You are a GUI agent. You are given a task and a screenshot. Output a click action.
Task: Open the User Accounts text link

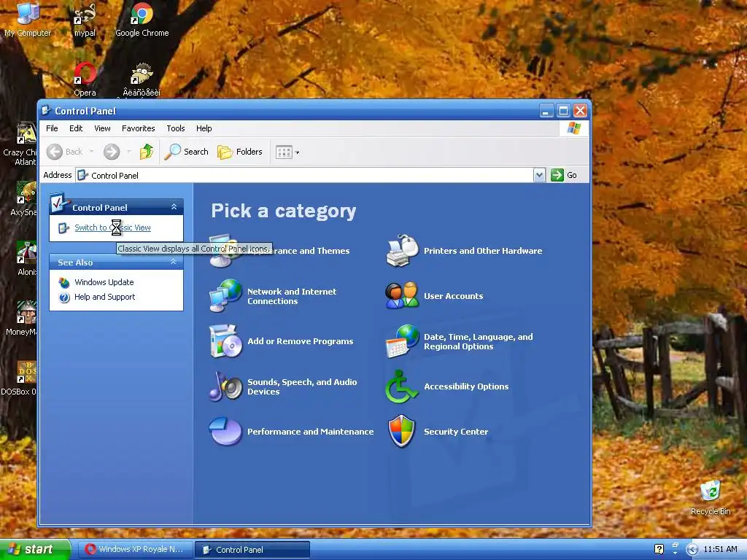(x=454, y=296)
